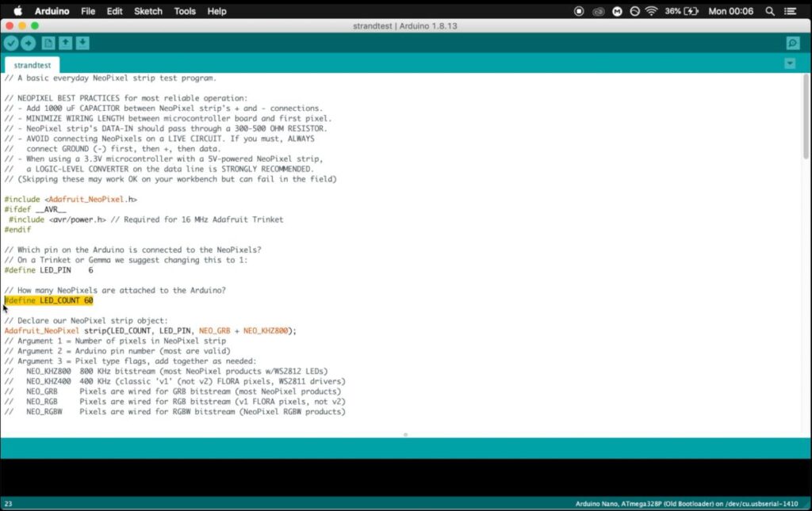This screenshot has width=812, height=511.
Task: Create a new sketch with the New icon
Action: pyautogui.click(x=48, y=44)
